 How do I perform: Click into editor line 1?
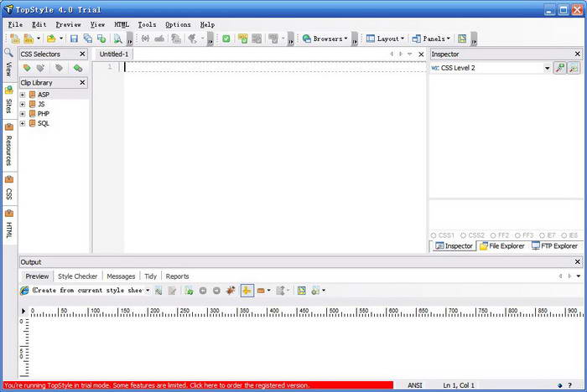pyautogui.click(x=275, y=67)
